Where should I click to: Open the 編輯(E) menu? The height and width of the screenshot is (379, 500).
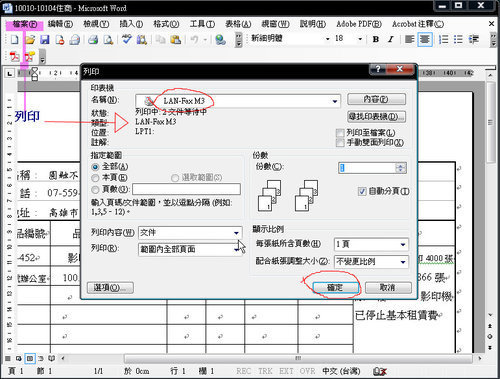(x=60, y=24)
